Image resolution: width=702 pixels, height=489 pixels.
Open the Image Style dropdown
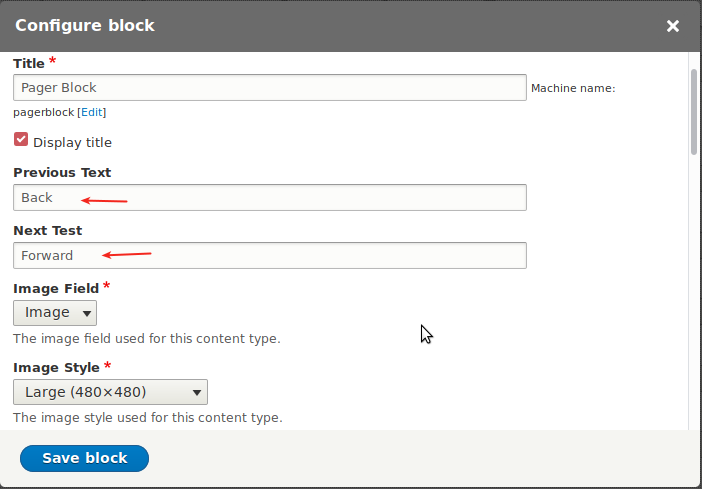pos(111,392)
